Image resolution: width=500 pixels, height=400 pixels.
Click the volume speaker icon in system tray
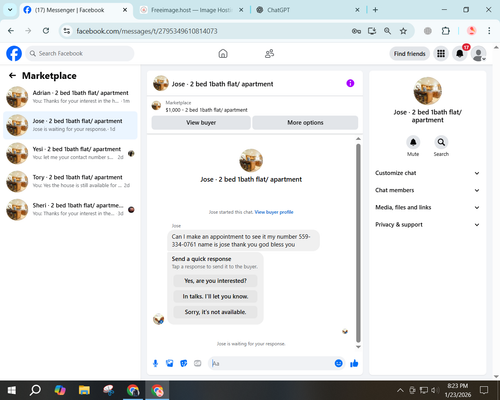(x=435, y=390)
